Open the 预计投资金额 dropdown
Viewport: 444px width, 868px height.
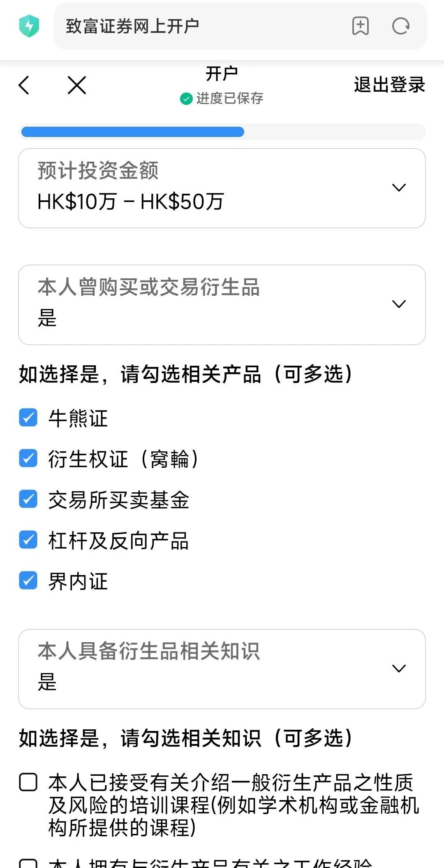click(x=222, y=188)
